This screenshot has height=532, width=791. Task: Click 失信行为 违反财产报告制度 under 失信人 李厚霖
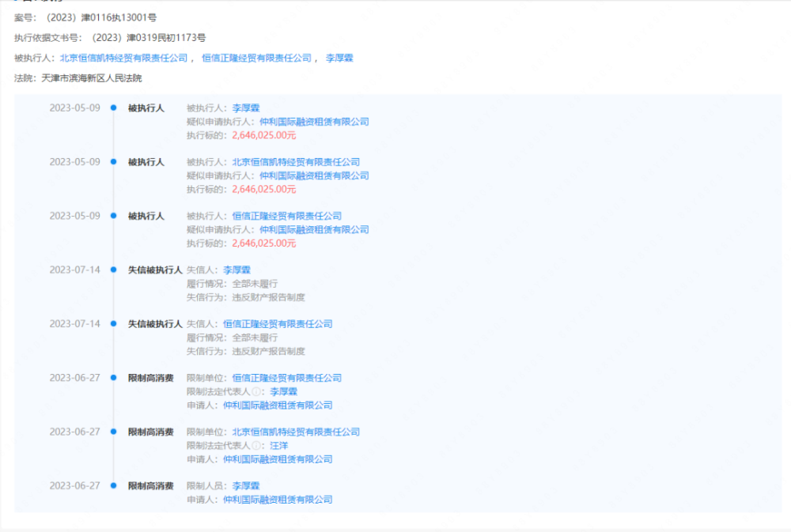(268, 297)
